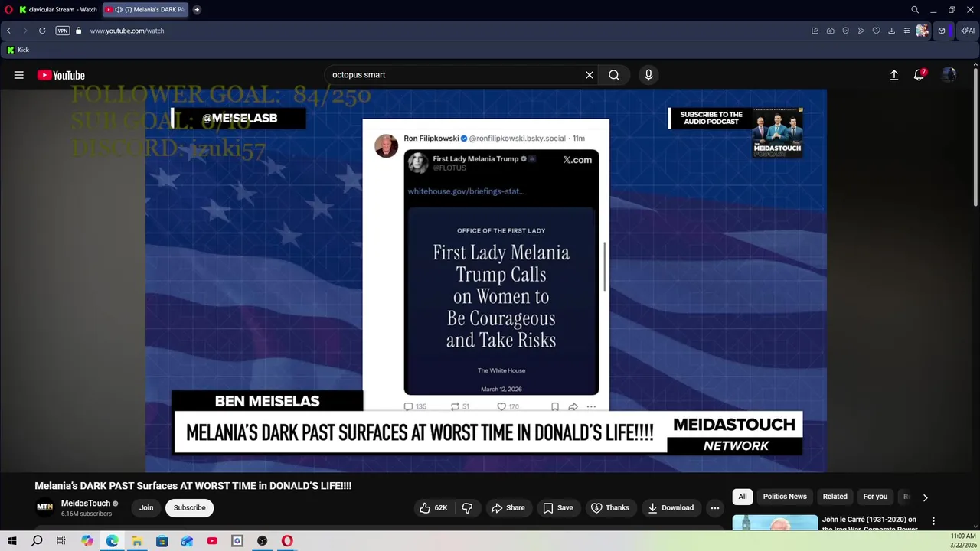Image resolution: width=980 pixels, height=551 pixels.
Task: Bookmark page with the heart icon
Action: coord(877,31)
